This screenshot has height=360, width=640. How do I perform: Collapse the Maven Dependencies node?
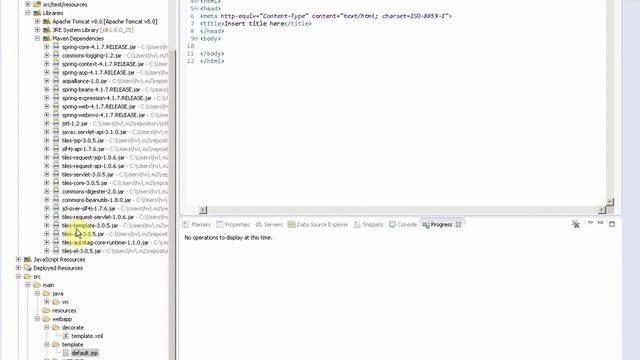(x=37, y=38)
